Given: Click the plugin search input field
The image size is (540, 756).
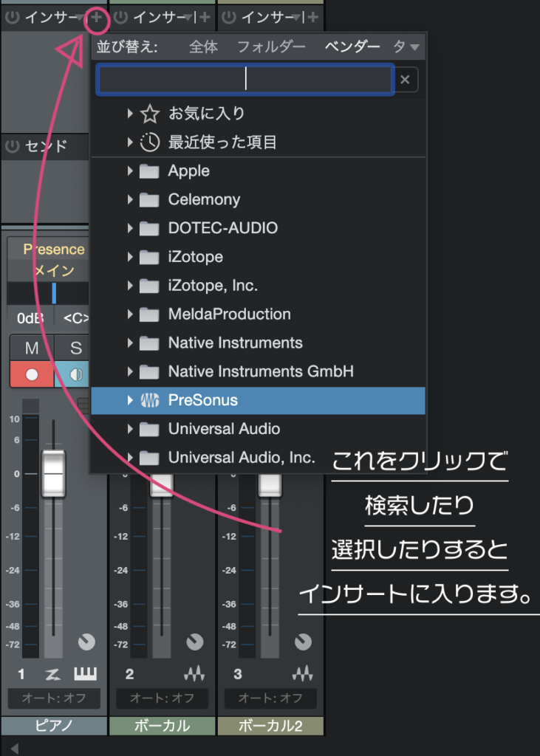Looking at the screenshot, I should pos(245,80).
